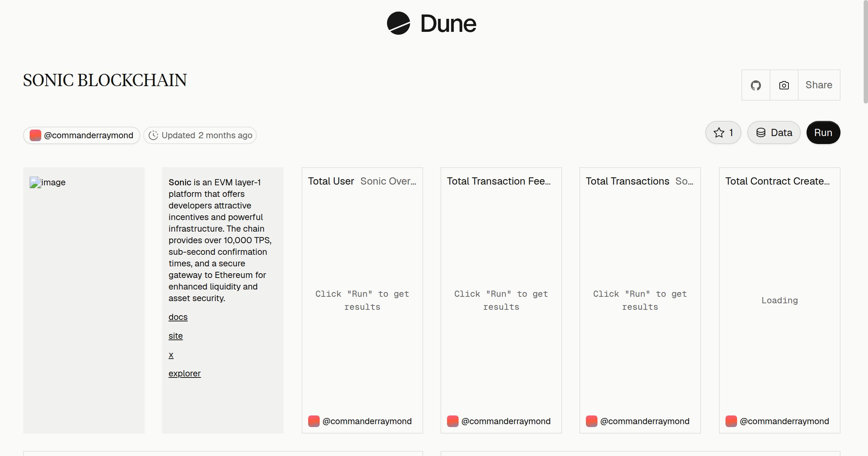Click the camera screenshot icon

tap(784, 85)
